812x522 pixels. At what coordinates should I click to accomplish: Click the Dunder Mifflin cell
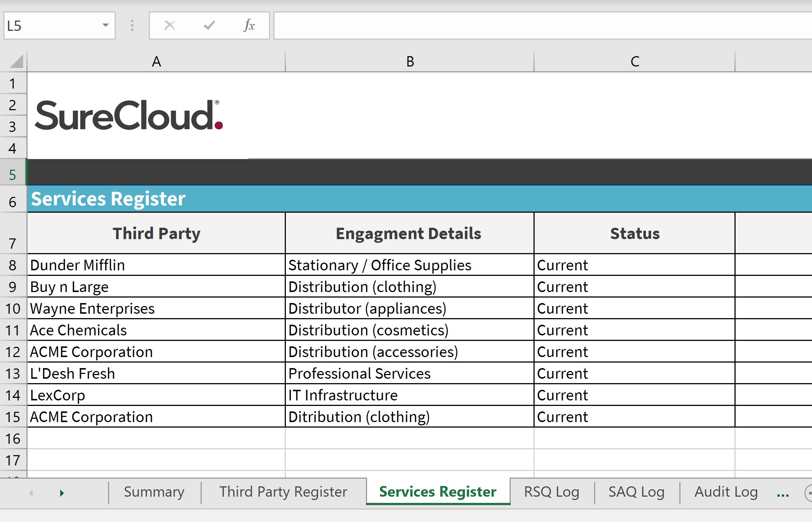coord(156,265)
